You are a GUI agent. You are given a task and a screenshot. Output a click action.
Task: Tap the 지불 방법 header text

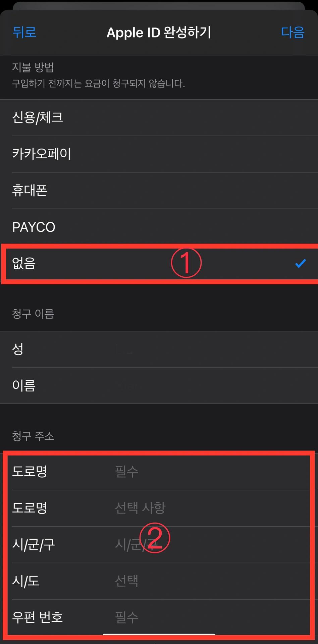[x=33, y=67]
